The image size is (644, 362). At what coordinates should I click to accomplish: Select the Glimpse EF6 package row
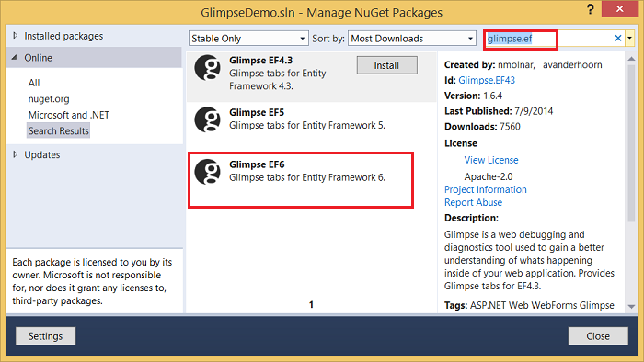311,179
